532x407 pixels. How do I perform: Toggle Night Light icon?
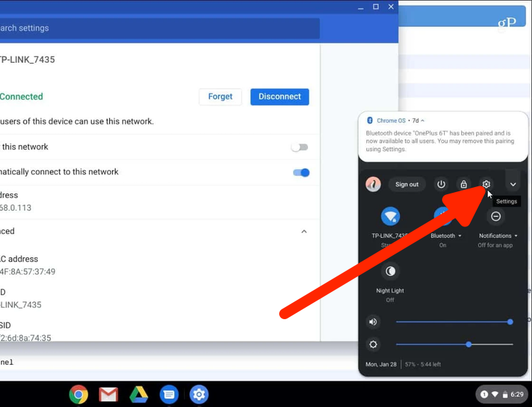[x=391, y=271]
